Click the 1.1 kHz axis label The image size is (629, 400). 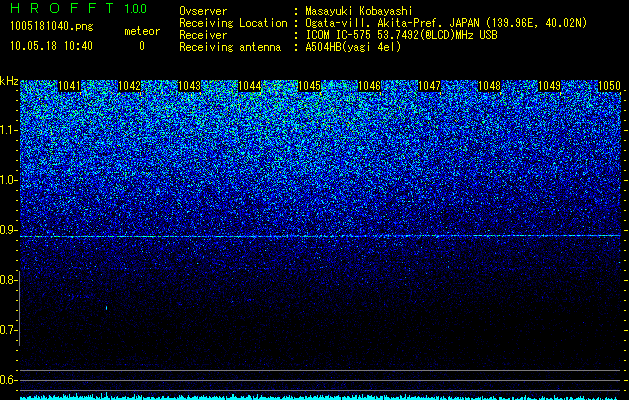(7, 130)
